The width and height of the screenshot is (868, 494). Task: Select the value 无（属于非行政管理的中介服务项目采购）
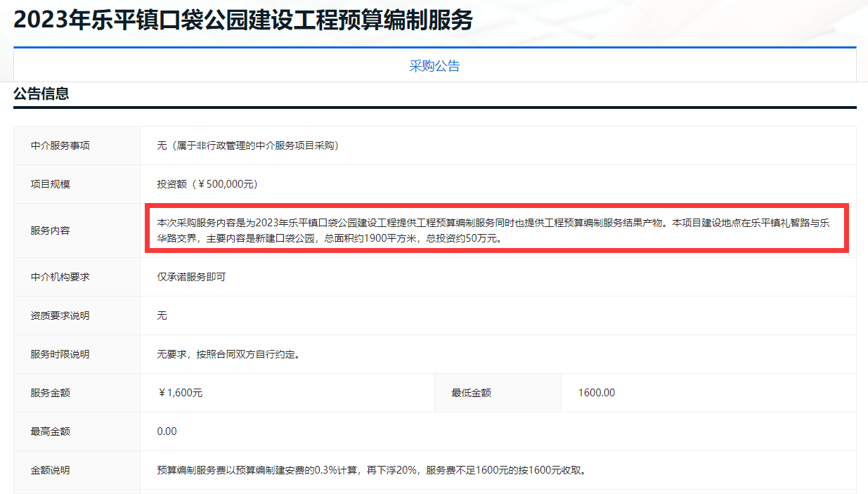(x=248, y=145)
